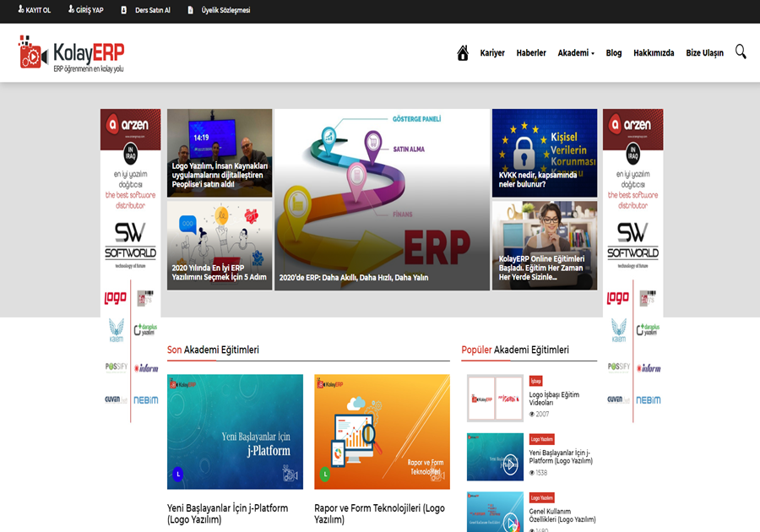
Task: Open search with the magnifier icon
Action: click(x=741, y=52)
